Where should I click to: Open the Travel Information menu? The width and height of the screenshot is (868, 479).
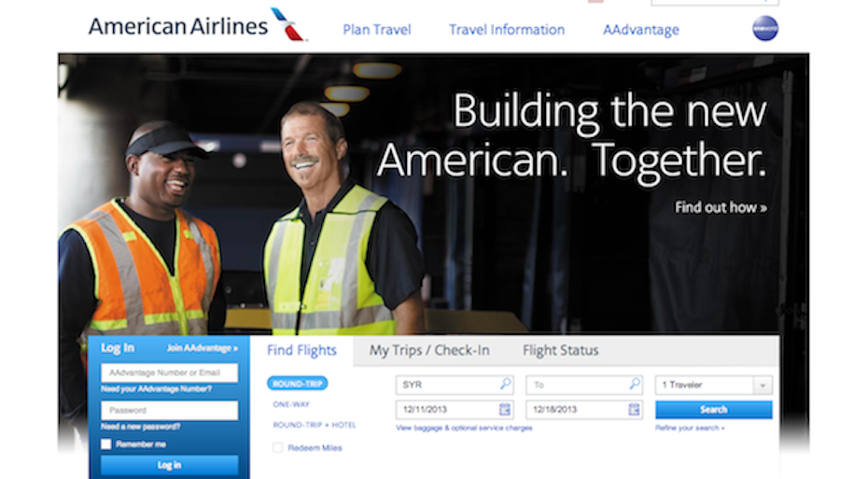pos(507,30)
